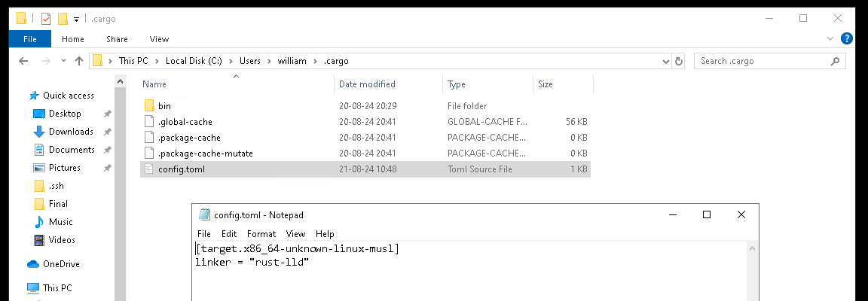Switch to the View ribbon tab
Screen dimensions: 868x301
pos(159,39)
